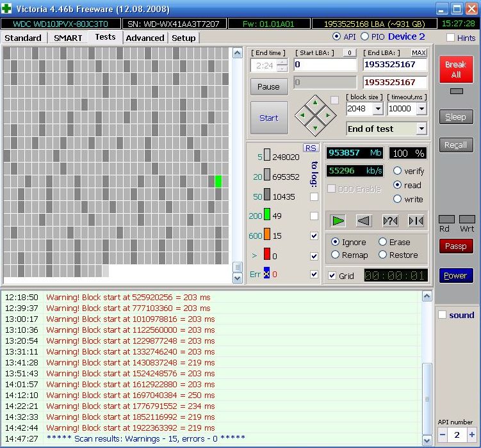This screenshot has height=448, width=481.
Task: Switch to the SMART tab
Action: [68, 38]
